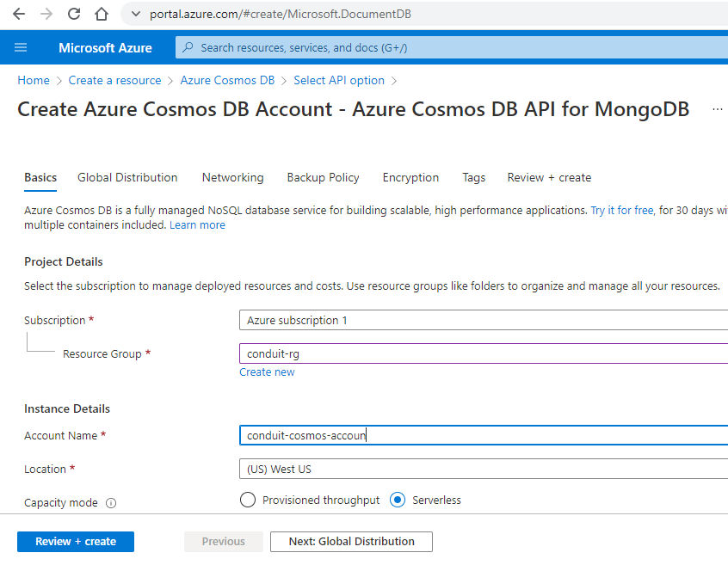Click the Instance Details heading

coord(67,409)
